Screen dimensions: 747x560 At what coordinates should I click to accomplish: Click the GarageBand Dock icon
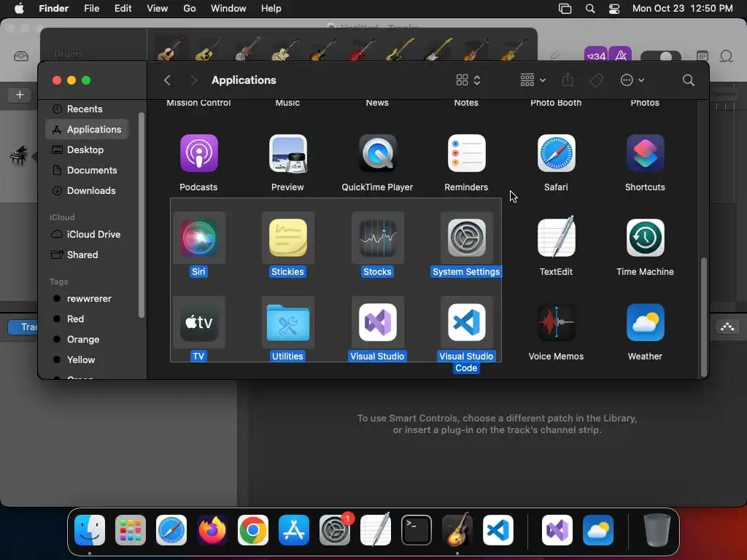click(x=457, y=529)
